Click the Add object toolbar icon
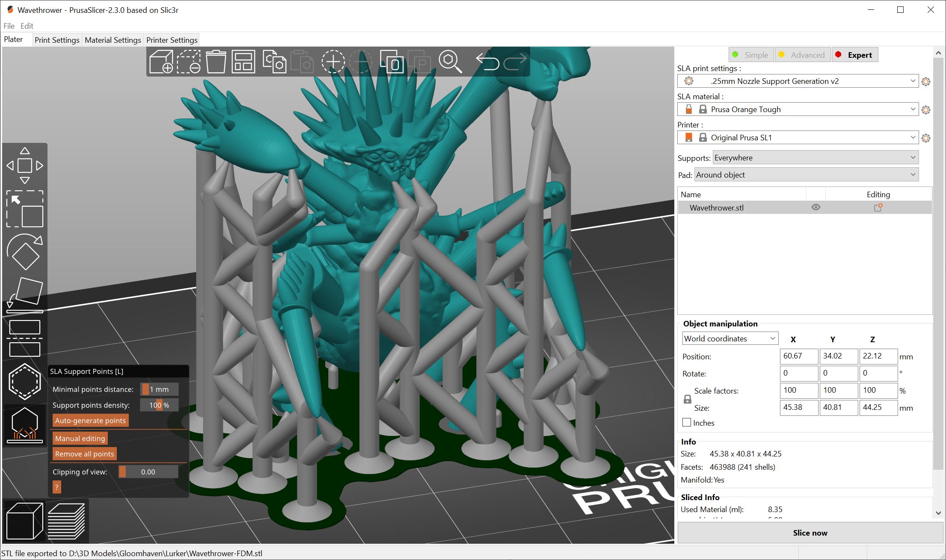This screenshot has height=560, width=946. coord(161,62)
